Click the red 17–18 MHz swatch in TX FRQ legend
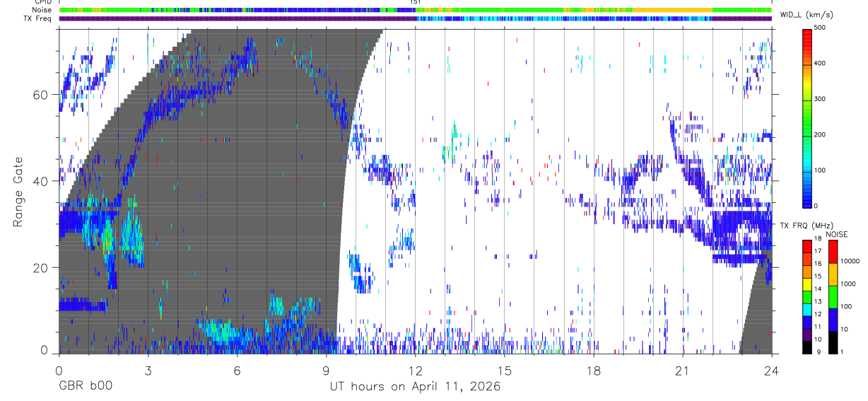This screenshot has height=401, width=868. 807,246
